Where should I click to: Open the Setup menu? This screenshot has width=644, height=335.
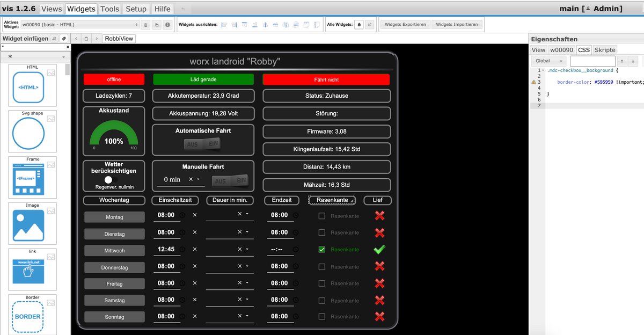coord(136,9)
